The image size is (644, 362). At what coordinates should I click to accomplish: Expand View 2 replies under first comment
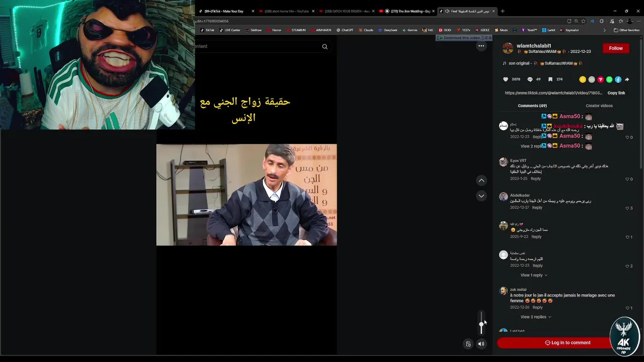click(x=531, y=146)
